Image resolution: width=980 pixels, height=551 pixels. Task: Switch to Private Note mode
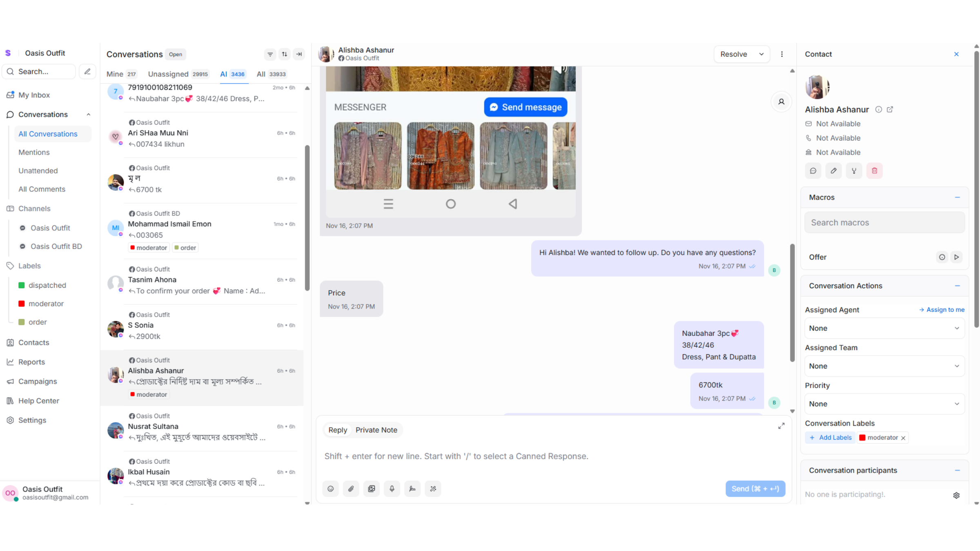point(376,430)
